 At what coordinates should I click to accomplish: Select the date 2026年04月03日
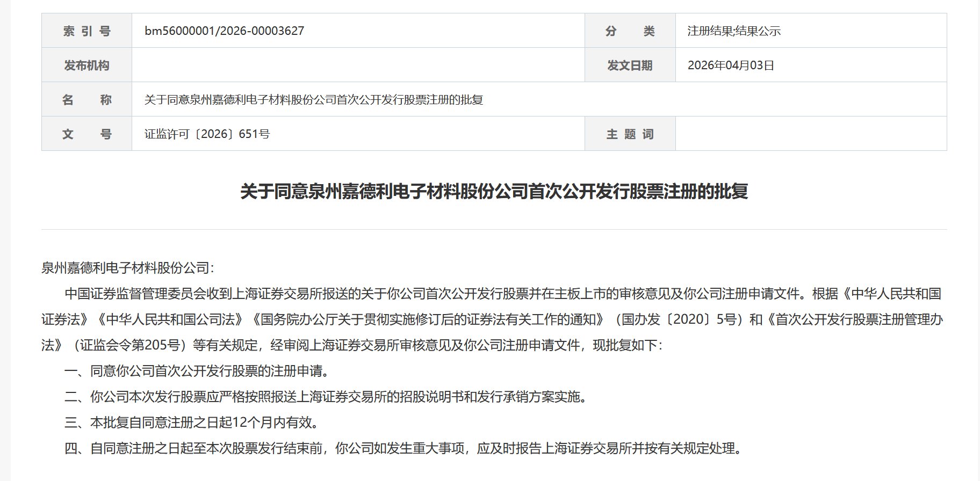tap(731, 65)
